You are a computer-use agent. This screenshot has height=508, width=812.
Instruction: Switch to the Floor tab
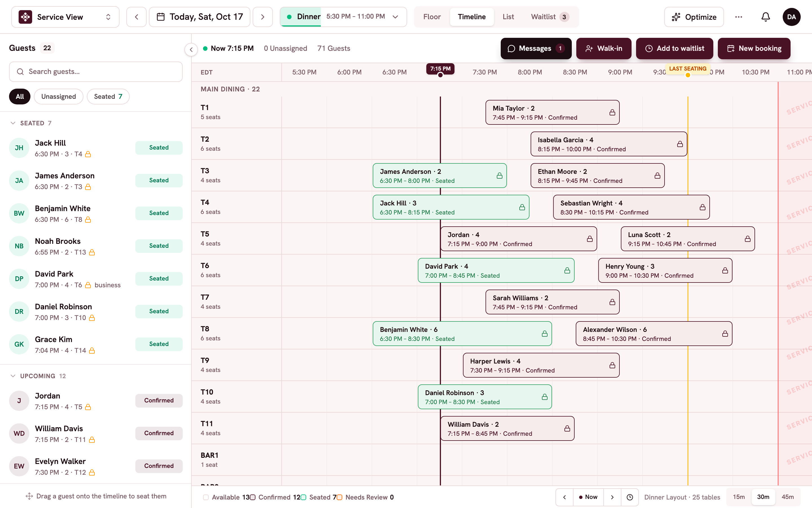click(432, 17)
